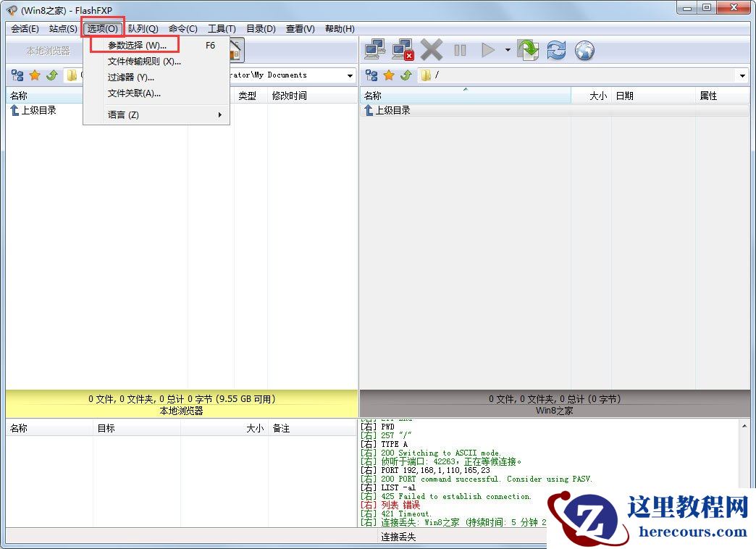Click the Connect icon on the toolbar
This screenshot has width=756, height=549.
pyautogui.click(x=374, y=50)
